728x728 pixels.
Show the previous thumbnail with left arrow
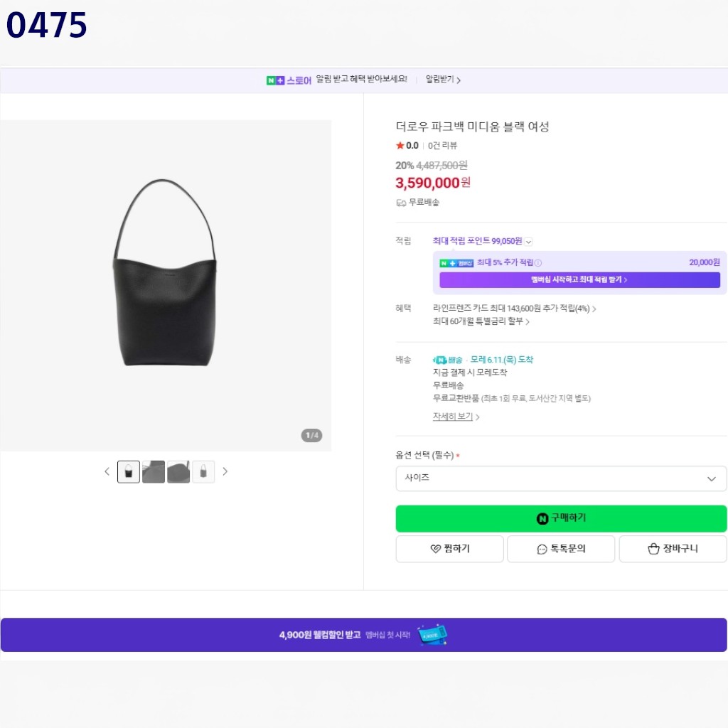pos(107,472)
